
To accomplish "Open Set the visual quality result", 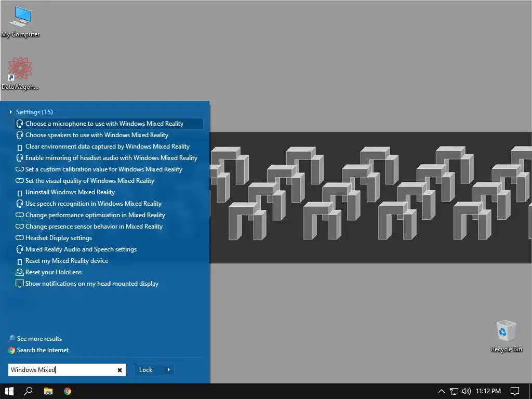I will click(x=109, y=181).
